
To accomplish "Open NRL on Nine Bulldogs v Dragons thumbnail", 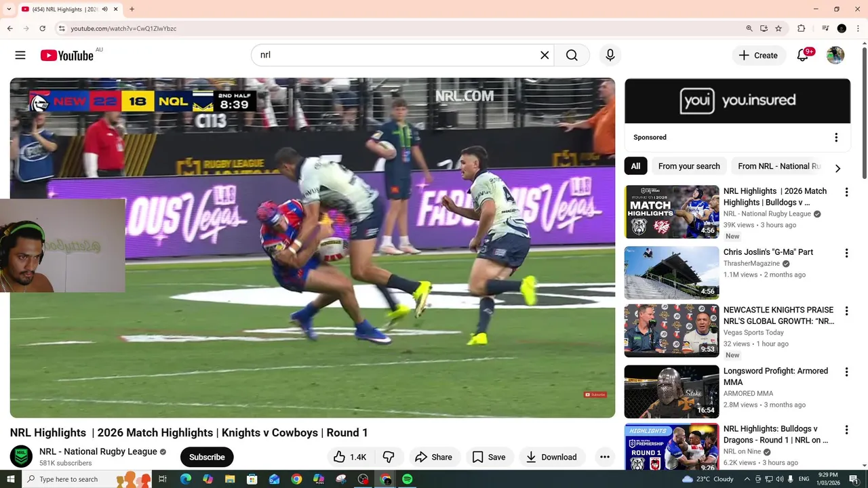I will [671, 447].
